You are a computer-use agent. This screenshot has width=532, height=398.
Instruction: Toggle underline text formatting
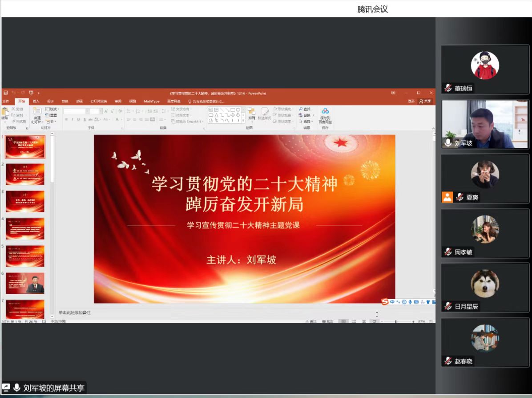pyautogui.click(x=78, y=119)
